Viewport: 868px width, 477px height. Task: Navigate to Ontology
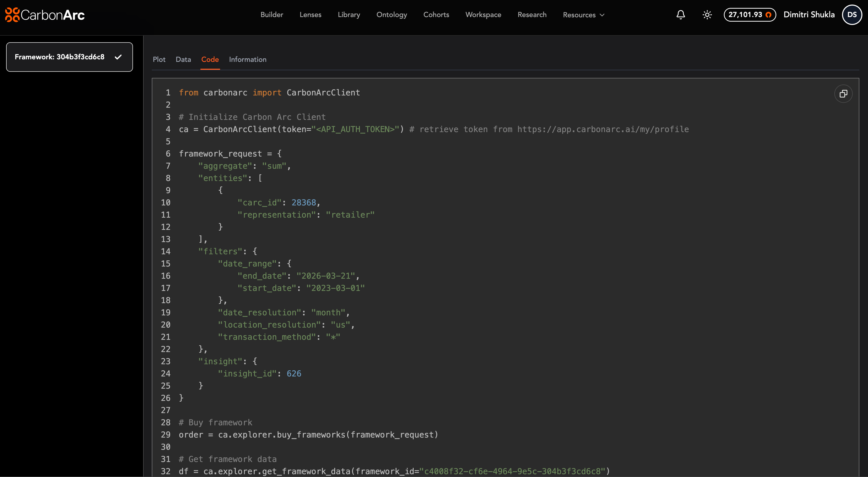click(391, 15)
